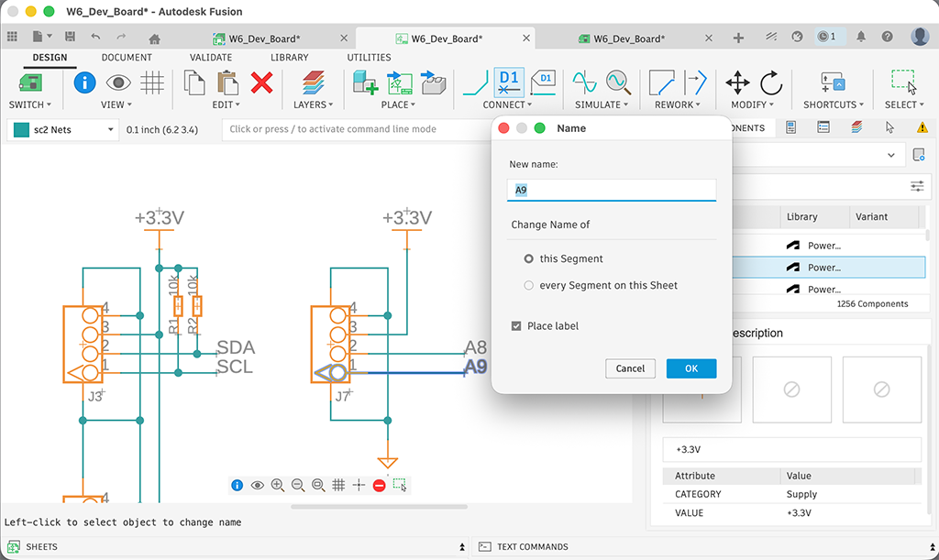Open the SELECT dropdown
This screenshot has height=560, width=939.
904,104
